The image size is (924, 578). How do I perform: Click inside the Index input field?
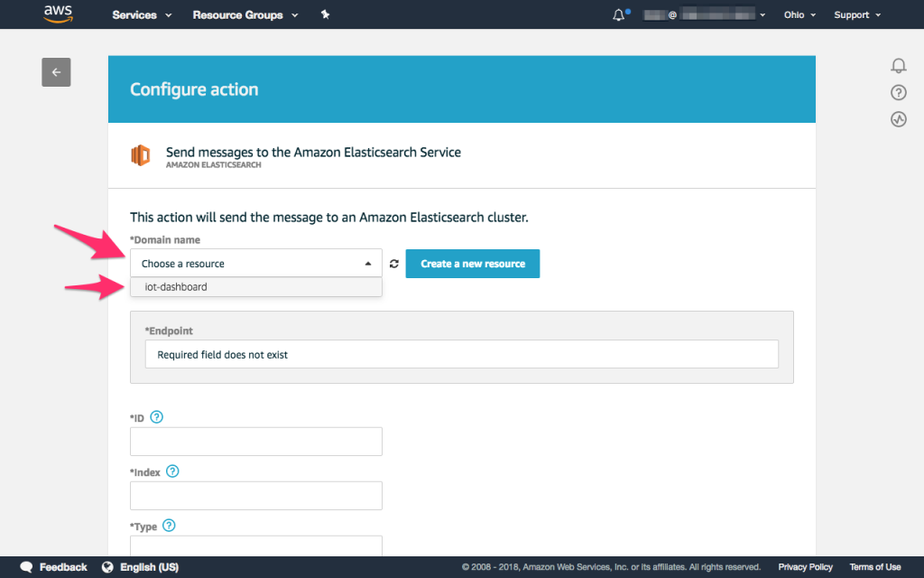click(255, 495)
